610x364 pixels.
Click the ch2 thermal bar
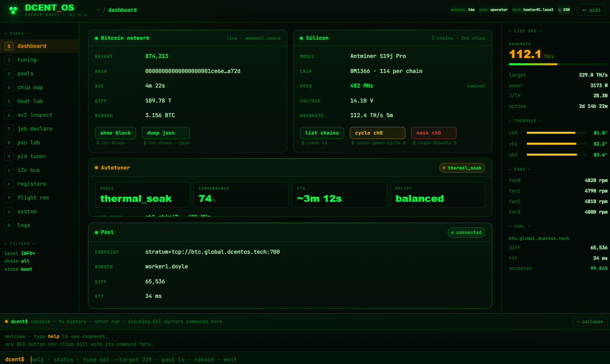click(x=557, y=154)
